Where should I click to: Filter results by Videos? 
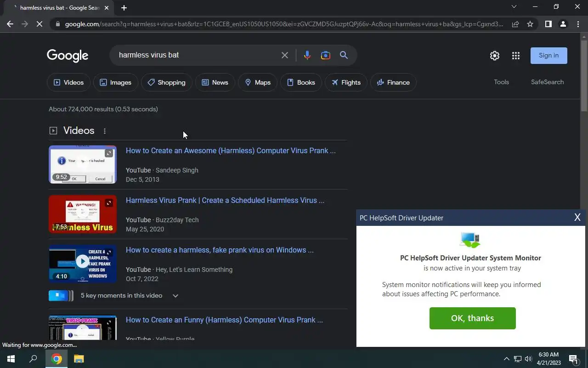point(68,82)
